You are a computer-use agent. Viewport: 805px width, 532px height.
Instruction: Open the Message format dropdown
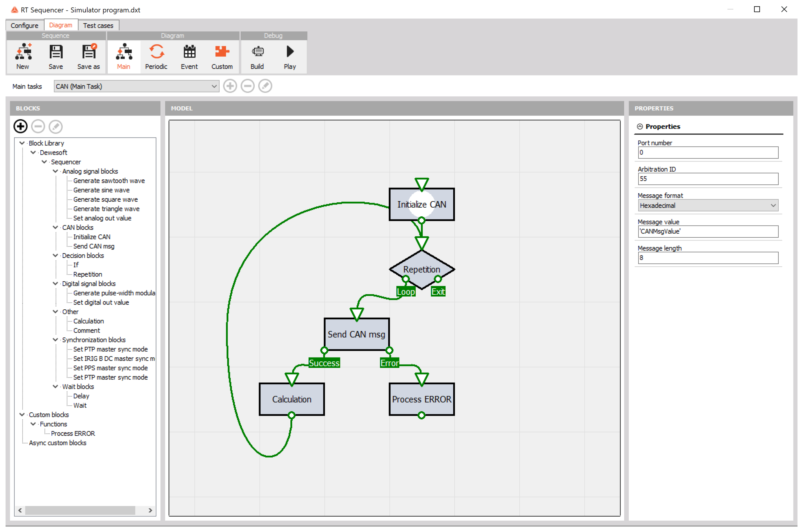coord(708,205)
